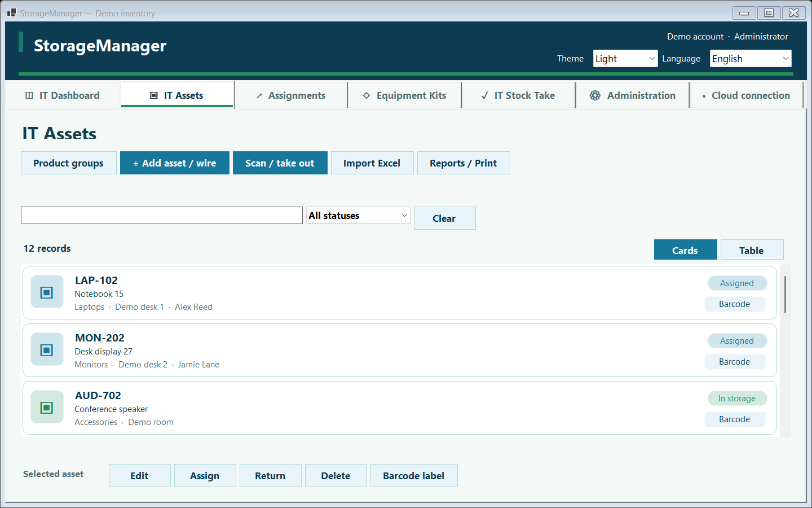Click the StorageManager app icon in title bar
This screenshot has width=812, height=508.
coord(11,12)
